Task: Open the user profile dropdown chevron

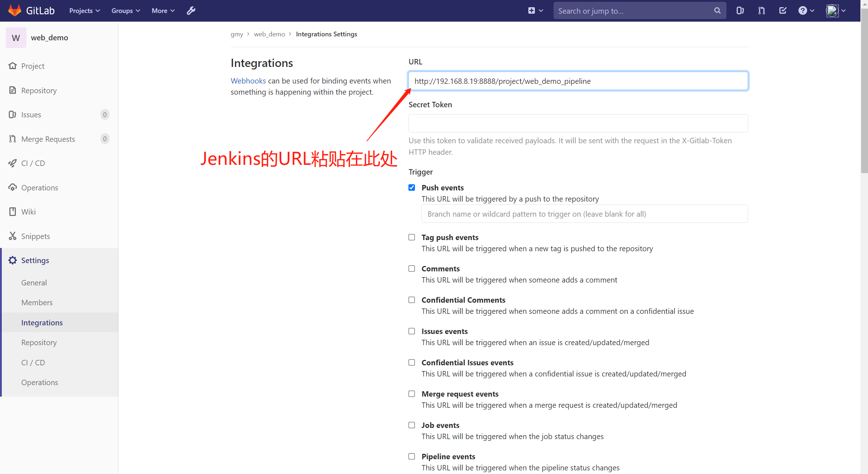Action: point(844,11)
